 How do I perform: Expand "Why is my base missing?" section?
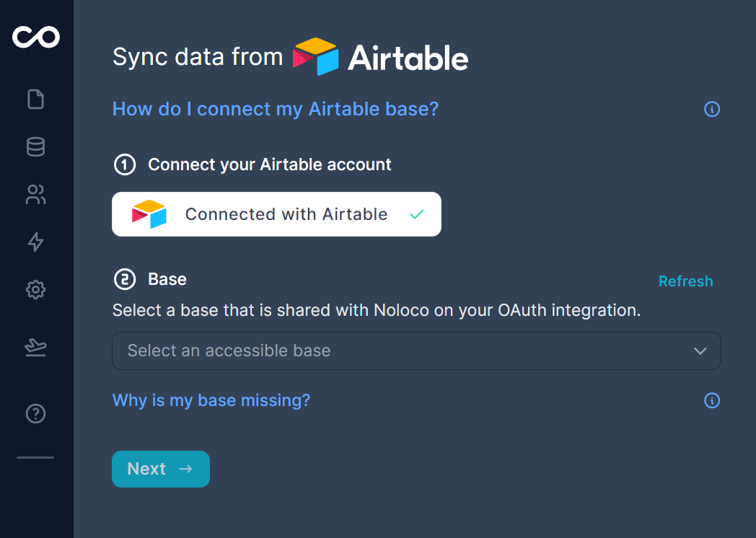[x=211, y=400]
